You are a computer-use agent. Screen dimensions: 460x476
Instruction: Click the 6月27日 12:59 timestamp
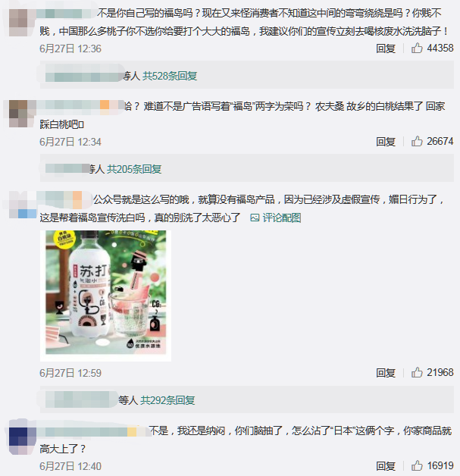70,373
